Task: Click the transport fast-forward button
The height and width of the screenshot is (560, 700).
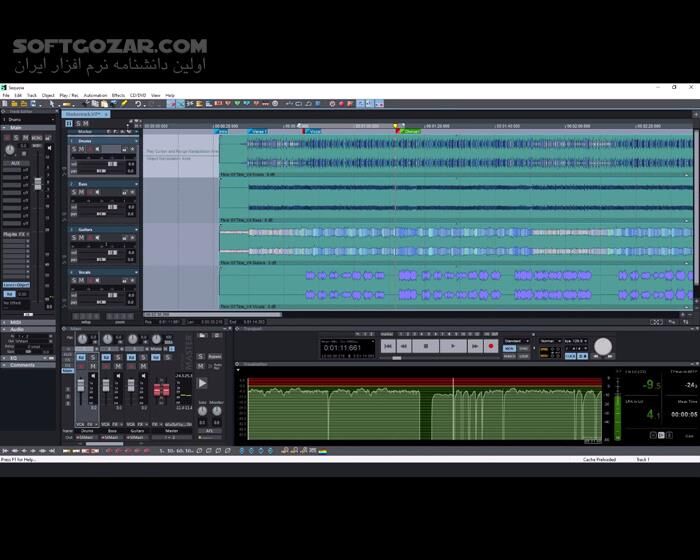Action: tap(475, 346)
